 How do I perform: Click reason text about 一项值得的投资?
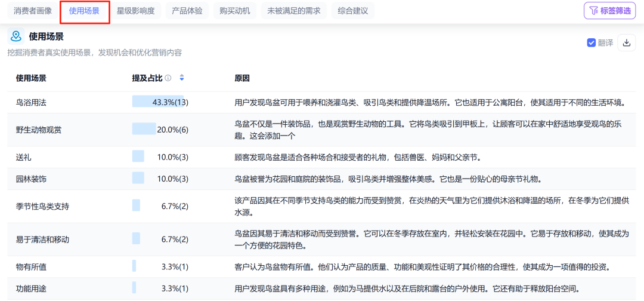(x=422, y=267)
